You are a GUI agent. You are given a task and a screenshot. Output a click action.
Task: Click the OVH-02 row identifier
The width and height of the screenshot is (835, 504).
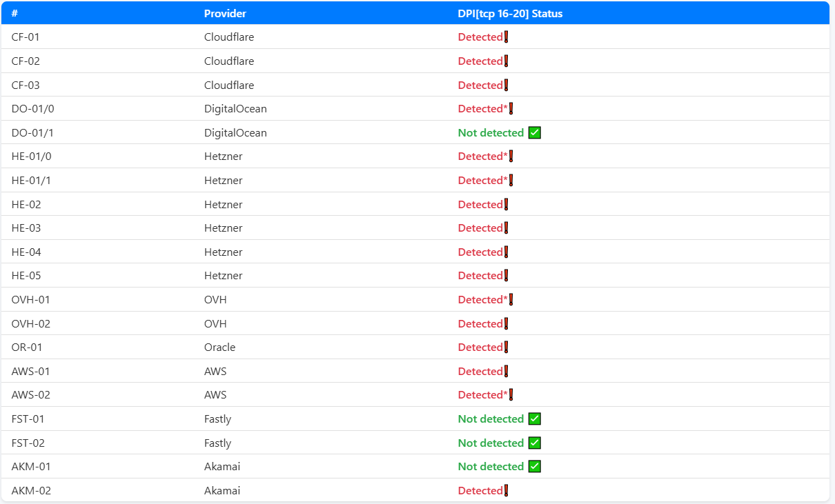click(31, 324)
